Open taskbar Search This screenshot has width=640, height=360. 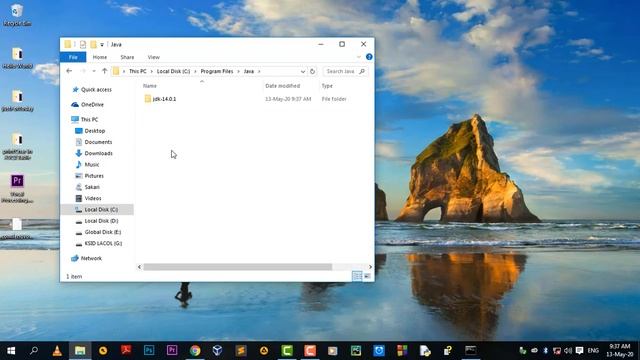(x=34, y=351)
